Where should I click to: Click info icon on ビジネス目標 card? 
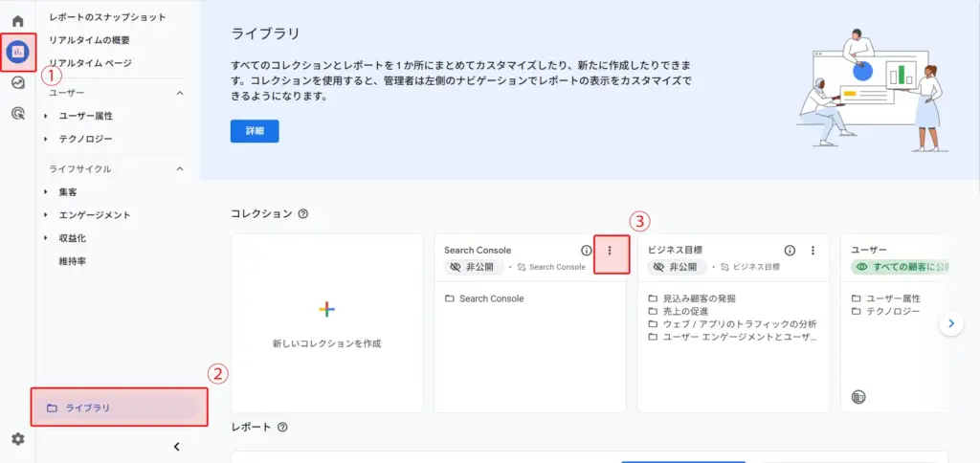(x=790, y=250)
